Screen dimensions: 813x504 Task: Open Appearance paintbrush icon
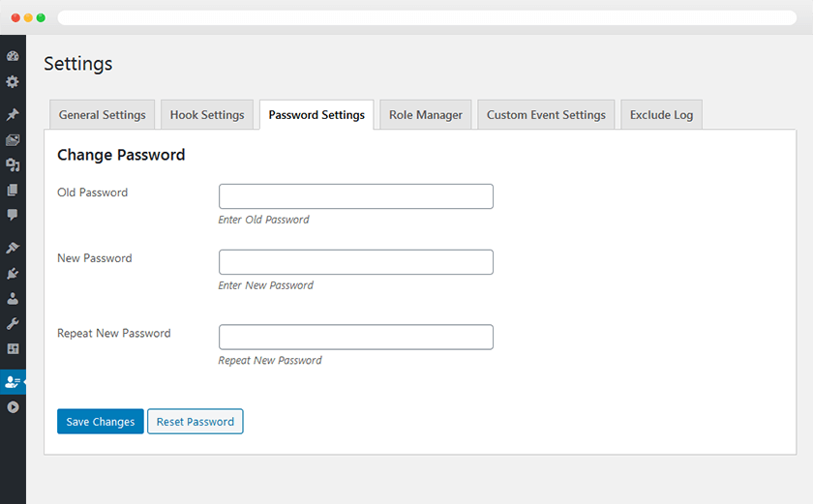pos(13,249)
